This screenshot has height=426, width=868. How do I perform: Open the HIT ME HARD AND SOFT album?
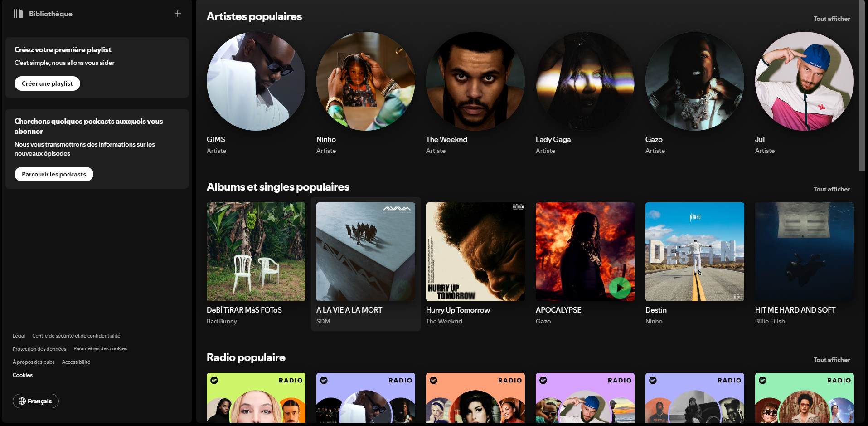(x=804, y=252)
